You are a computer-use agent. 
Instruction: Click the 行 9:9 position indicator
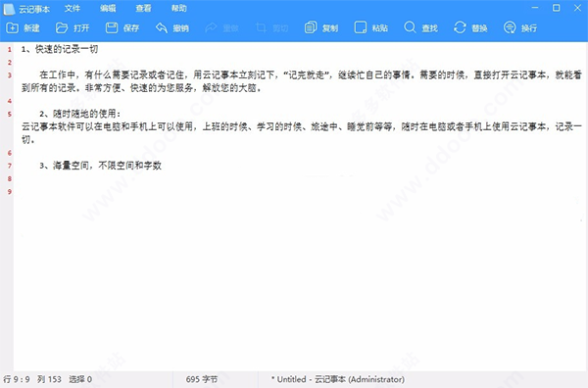tap(17, 379)
